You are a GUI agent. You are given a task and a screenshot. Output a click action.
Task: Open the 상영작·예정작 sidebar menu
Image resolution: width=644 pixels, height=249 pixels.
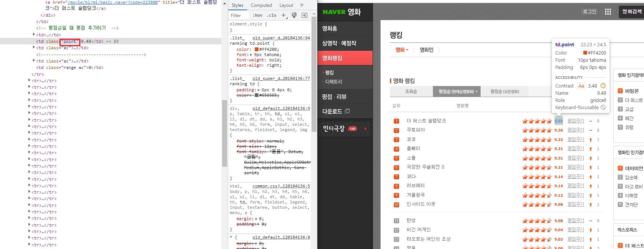coord(345,43)
